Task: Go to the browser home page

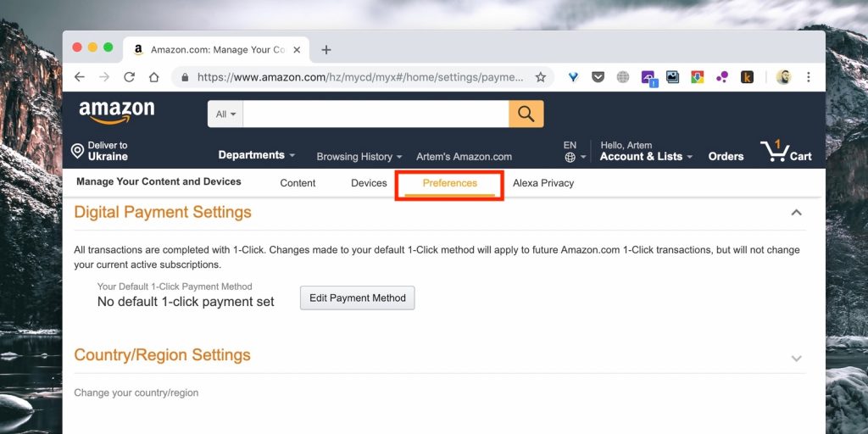Action: tap(153, 77)
